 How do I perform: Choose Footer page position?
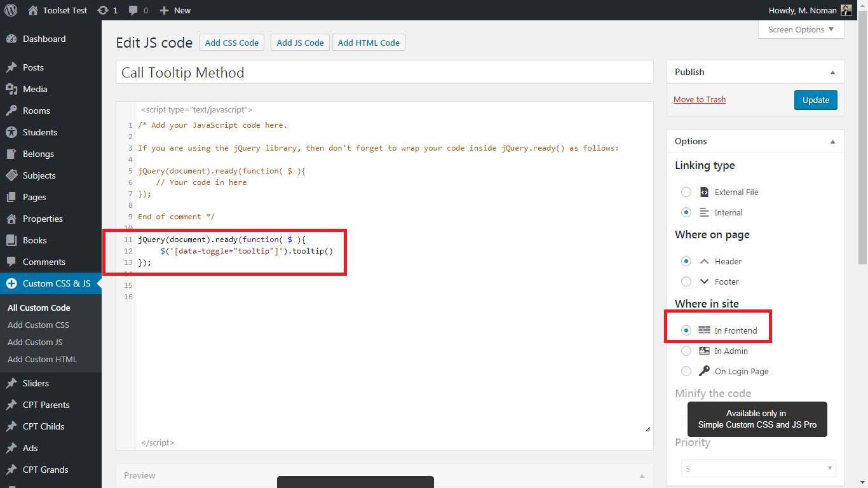coord(686,281)
